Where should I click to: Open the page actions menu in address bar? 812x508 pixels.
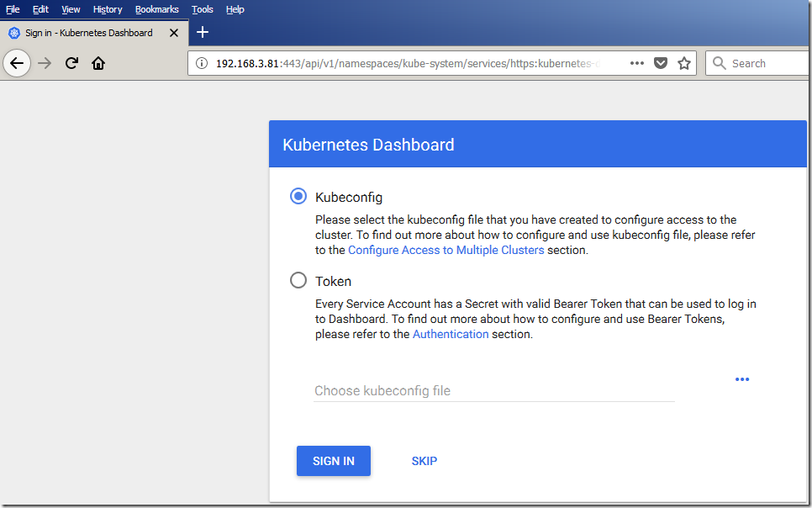coord(636,62)
